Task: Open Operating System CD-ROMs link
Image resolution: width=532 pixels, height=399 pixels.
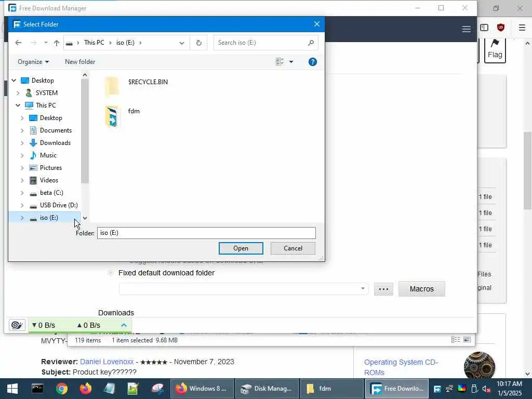Action: pyautogui.click(x=401, y=367)
